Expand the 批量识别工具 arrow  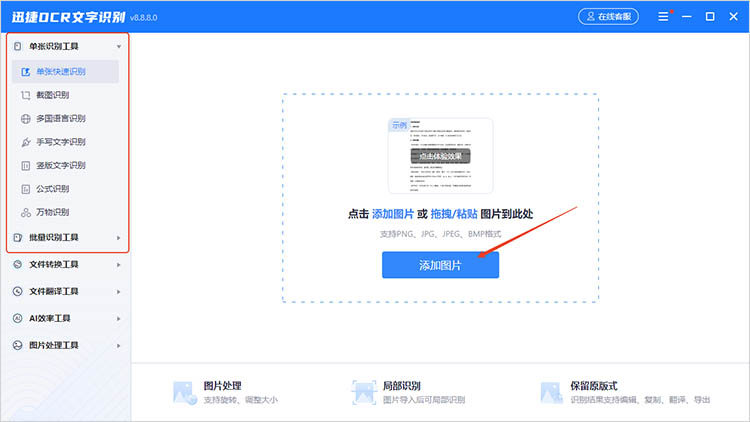(119, 238)
